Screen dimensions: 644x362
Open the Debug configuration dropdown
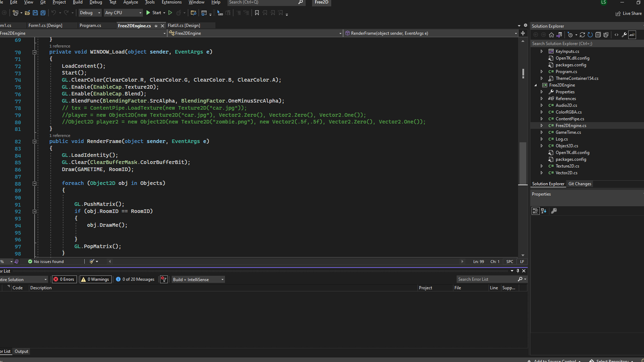point(90,13)
